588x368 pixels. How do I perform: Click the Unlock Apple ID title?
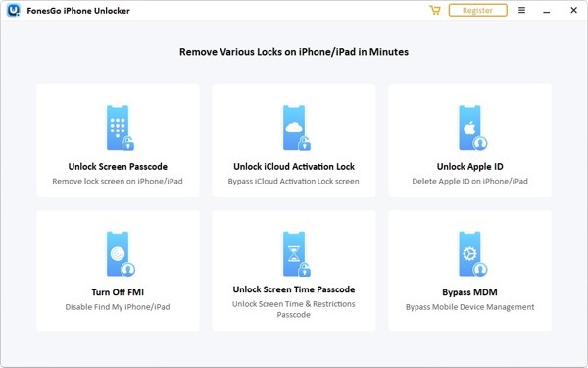(469, 167)
